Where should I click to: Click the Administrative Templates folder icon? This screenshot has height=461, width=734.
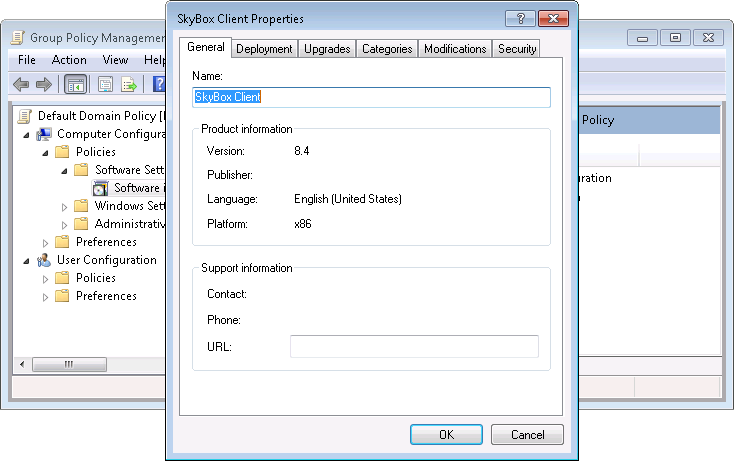pyautogui.click(x=81, y=224)
